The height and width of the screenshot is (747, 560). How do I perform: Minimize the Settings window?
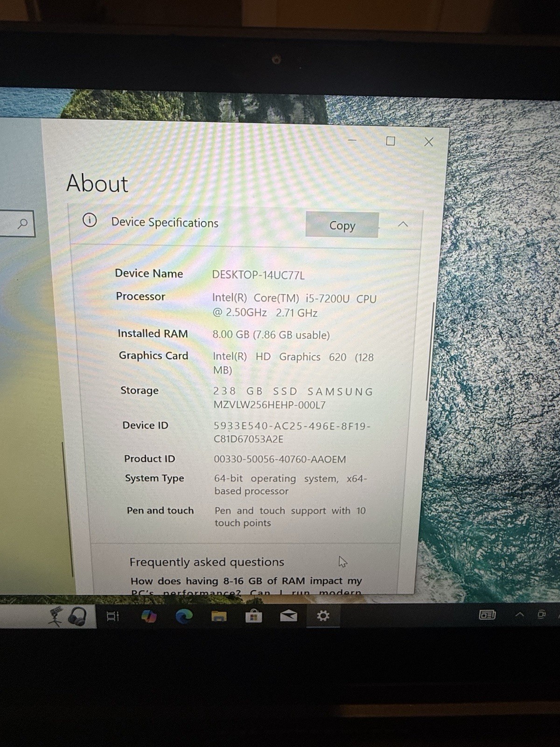click(352, 140)
